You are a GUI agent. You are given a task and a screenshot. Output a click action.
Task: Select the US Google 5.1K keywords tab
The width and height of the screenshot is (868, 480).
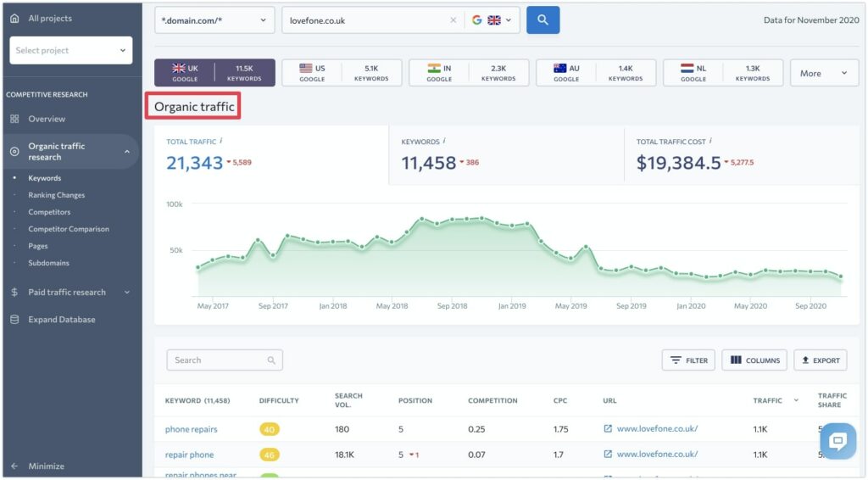(x=342, y=73)
